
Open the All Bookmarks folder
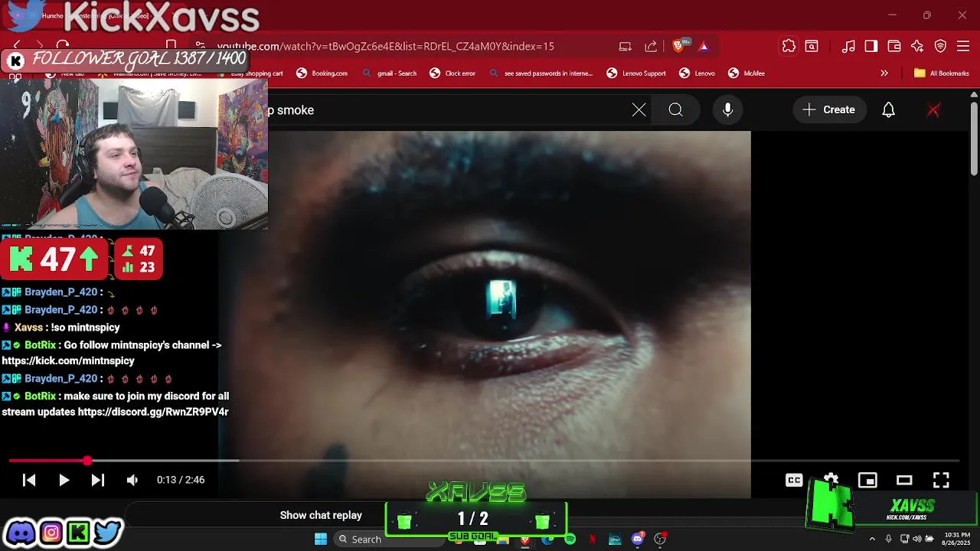[x=942, y=73]
